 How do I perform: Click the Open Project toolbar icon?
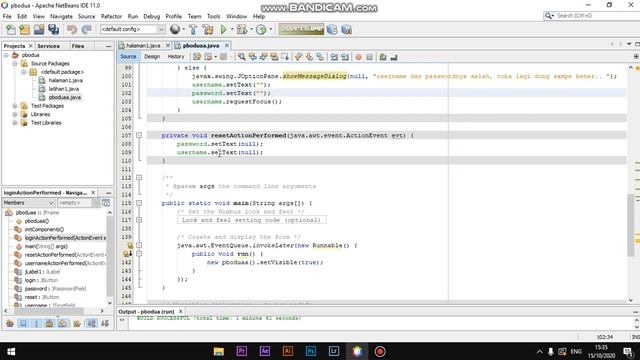pyautogui.click(x=39, y=29)
